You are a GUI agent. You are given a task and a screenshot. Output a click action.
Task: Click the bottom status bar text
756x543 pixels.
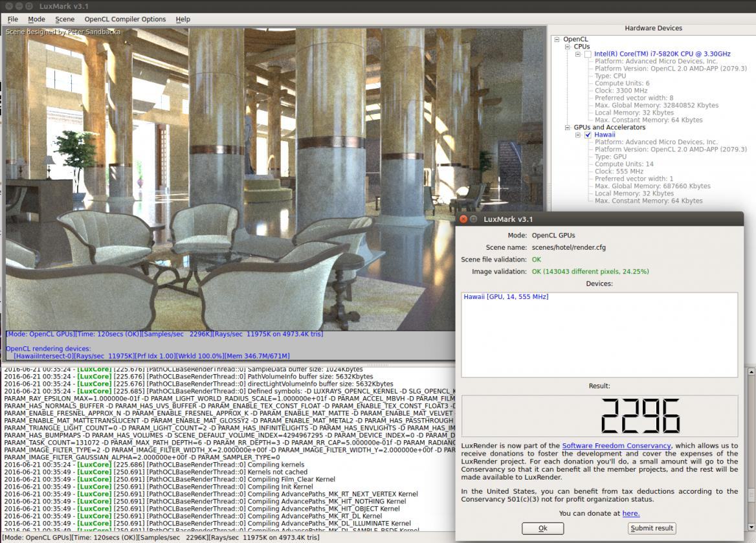(161, 537)
